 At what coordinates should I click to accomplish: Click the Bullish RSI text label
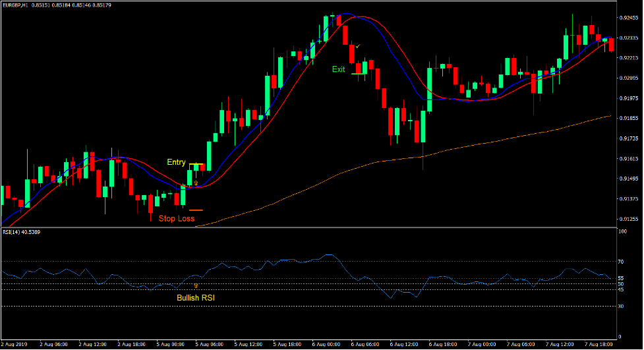(196, 297)
